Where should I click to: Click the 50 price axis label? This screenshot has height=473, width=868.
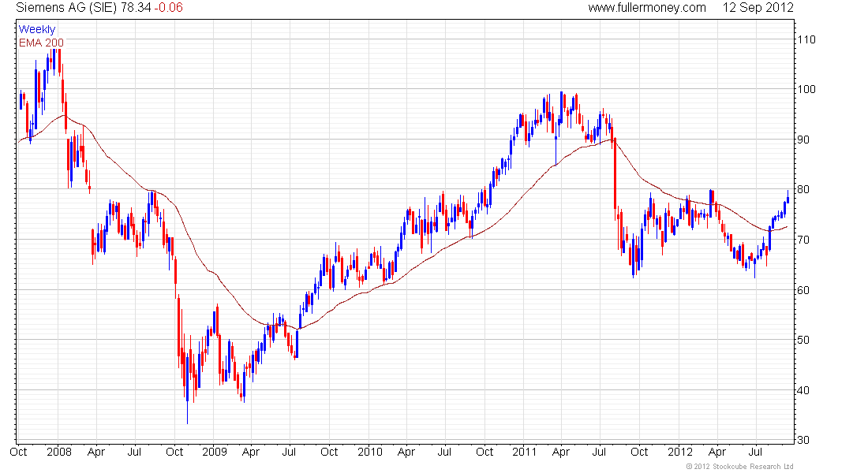pos(803,341)
